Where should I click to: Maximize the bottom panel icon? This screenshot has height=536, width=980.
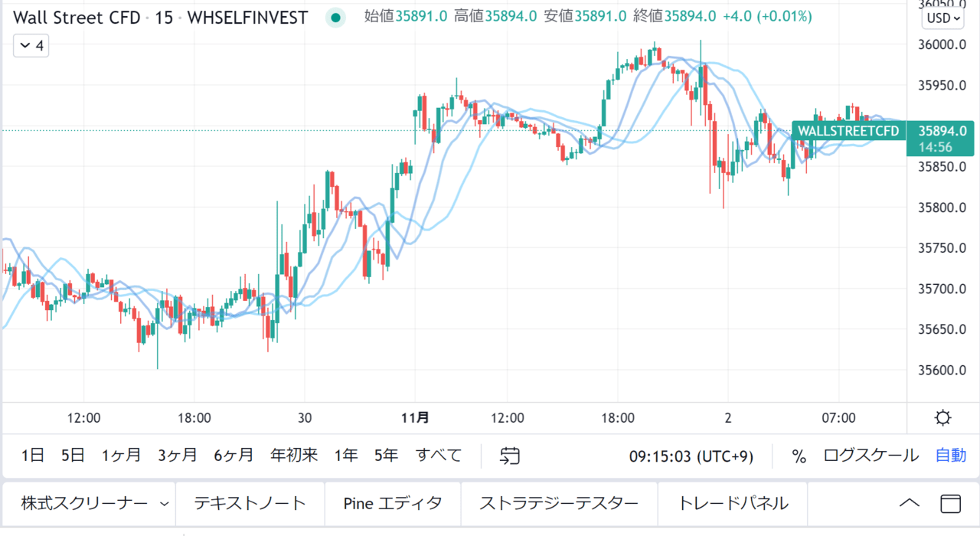point(950,503)
